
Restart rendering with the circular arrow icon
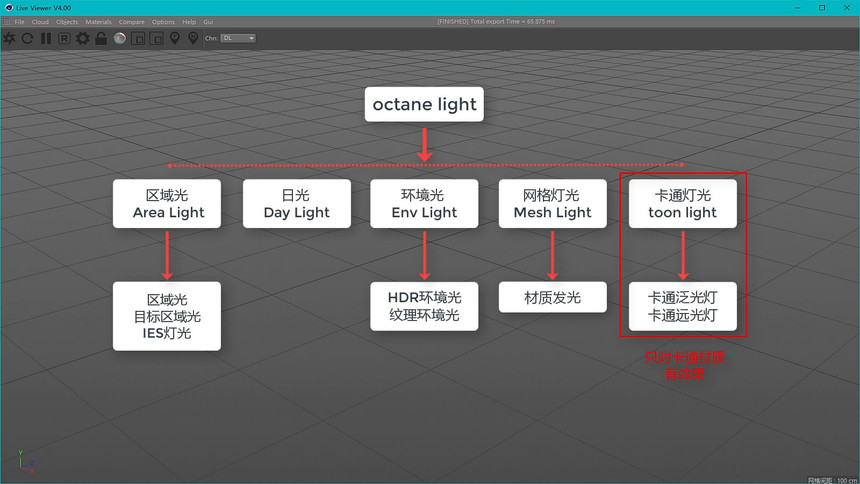[27, 38]
